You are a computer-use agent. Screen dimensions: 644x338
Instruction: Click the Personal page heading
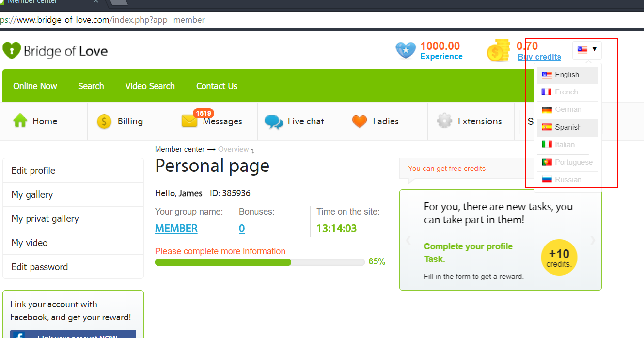tap(212, 166)
